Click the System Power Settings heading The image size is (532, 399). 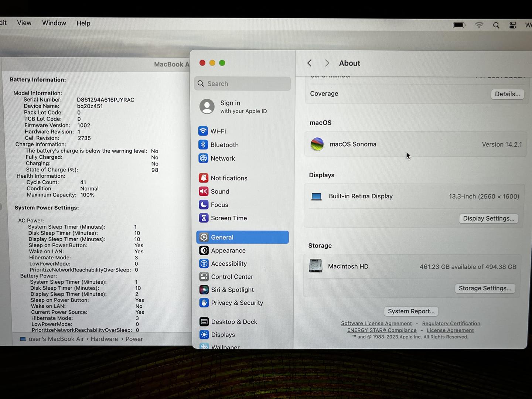47,208
